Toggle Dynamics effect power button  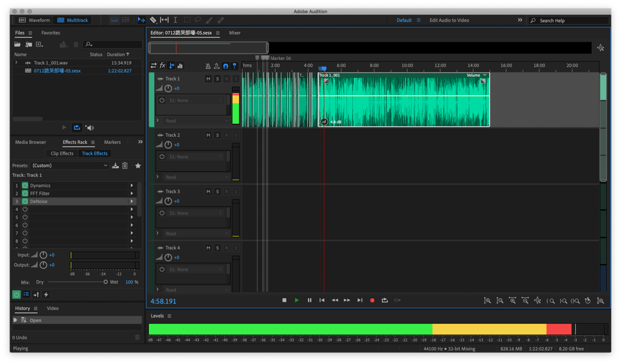coord(25,186)
